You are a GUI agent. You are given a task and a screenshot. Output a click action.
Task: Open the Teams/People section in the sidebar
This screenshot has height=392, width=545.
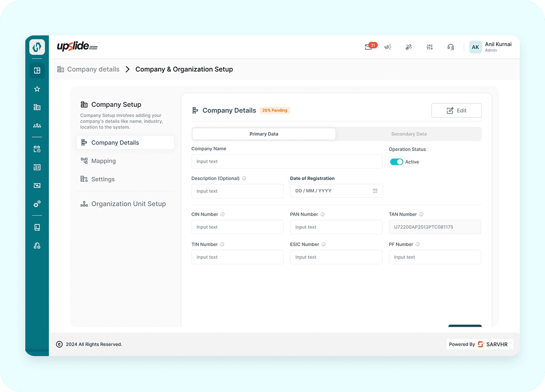pyautogui.click(x=36, y=125)
